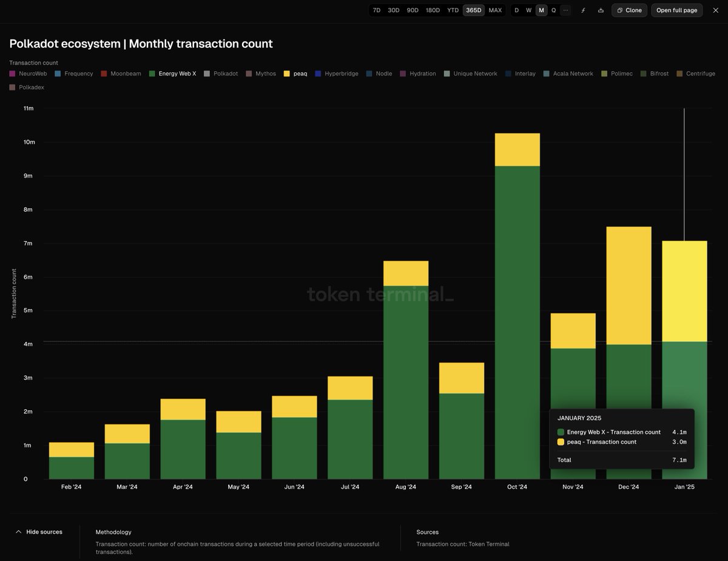The image size is (728, 561).
Task: Toggle Frequency series in legend
Action: [x=73, y=73]
